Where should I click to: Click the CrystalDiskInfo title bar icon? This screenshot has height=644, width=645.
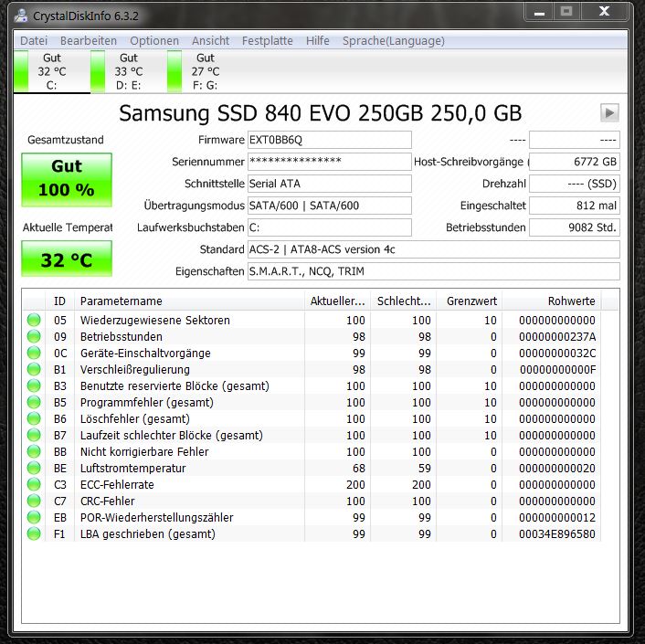(21, 16)
